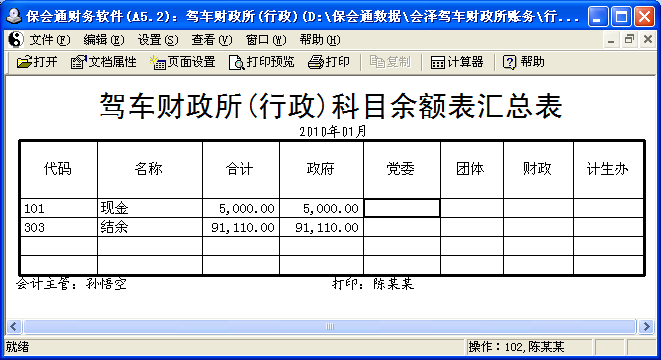Click the print preview magnifier icon
661x360 pixels.
click(x=236, y=62)
